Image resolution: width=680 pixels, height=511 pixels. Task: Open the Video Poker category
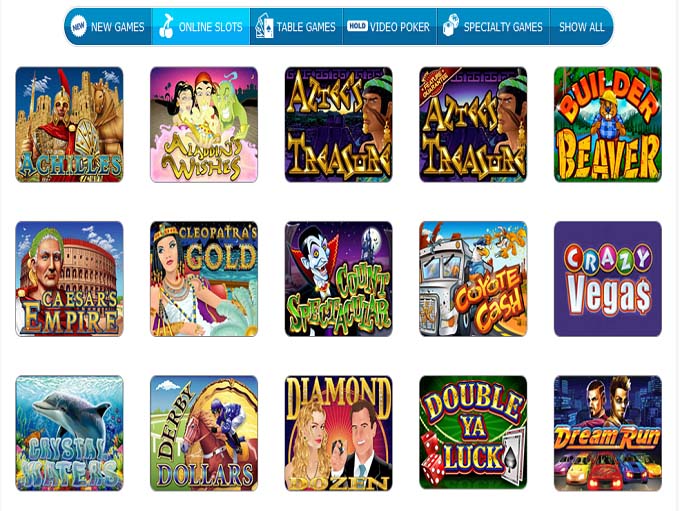tap(390, 26)
